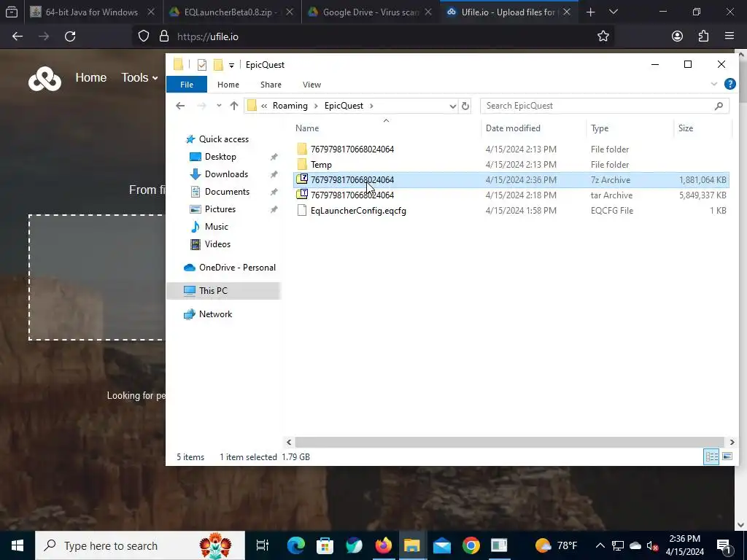Switch to 64-bit Java for Windows tab
This screenshot has width=747, height=560.
point(92,12)
